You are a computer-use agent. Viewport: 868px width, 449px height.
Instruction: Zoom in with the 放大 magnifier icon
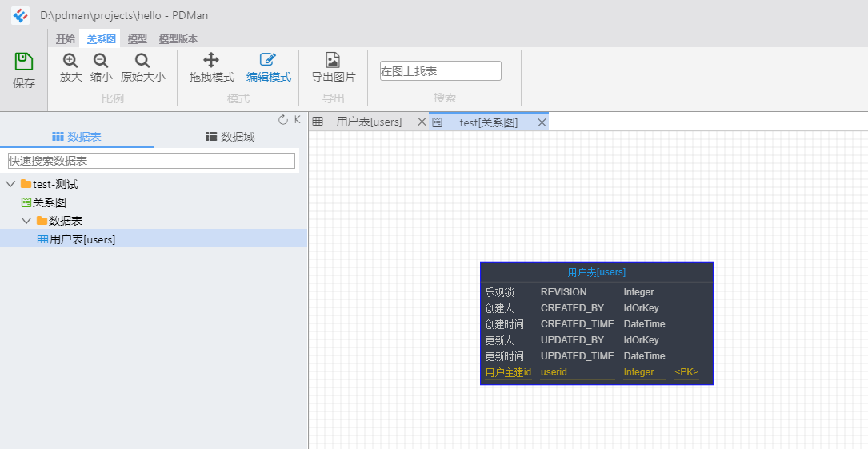[x=70, y=60]
